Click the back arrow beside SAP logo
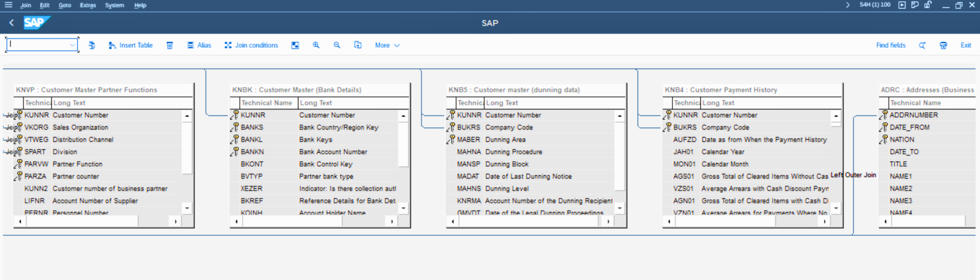The image size is (980, 280). 12,23
